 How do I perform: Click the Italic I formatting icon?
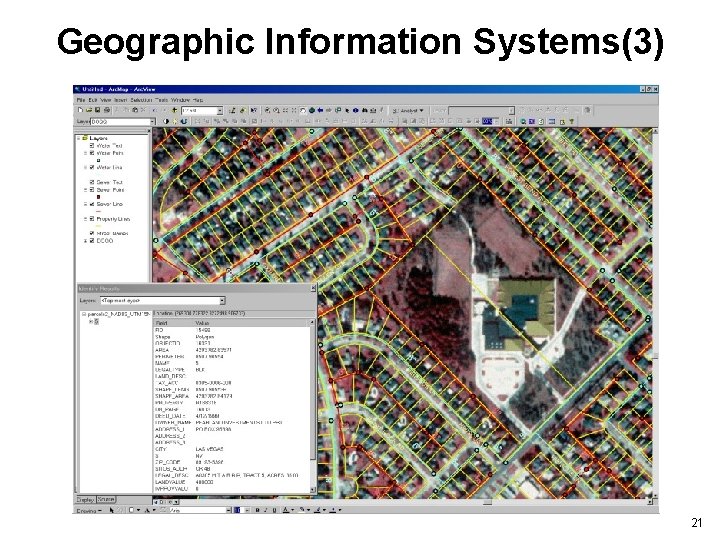tap(265, 510)
